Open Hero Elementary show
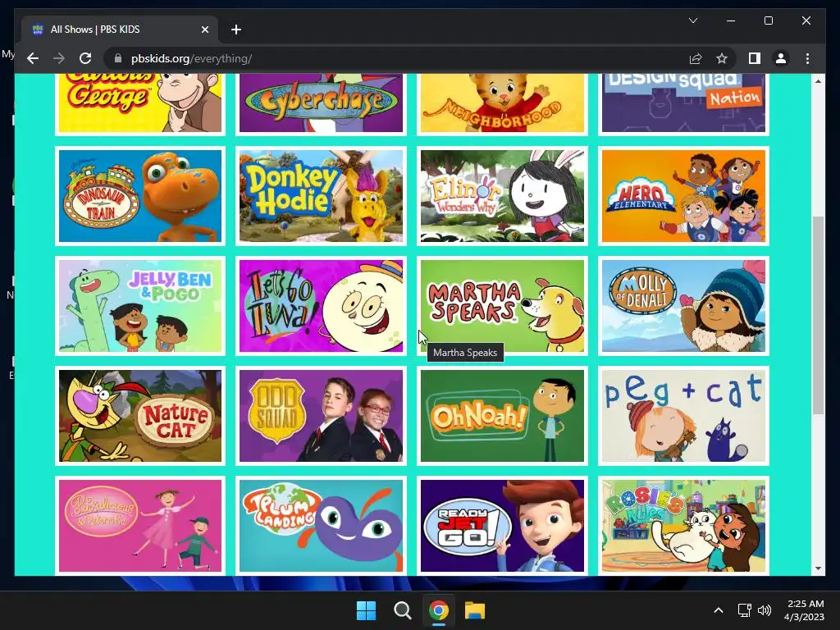Screen dimensions: 840x630 [x=683, y=196]
